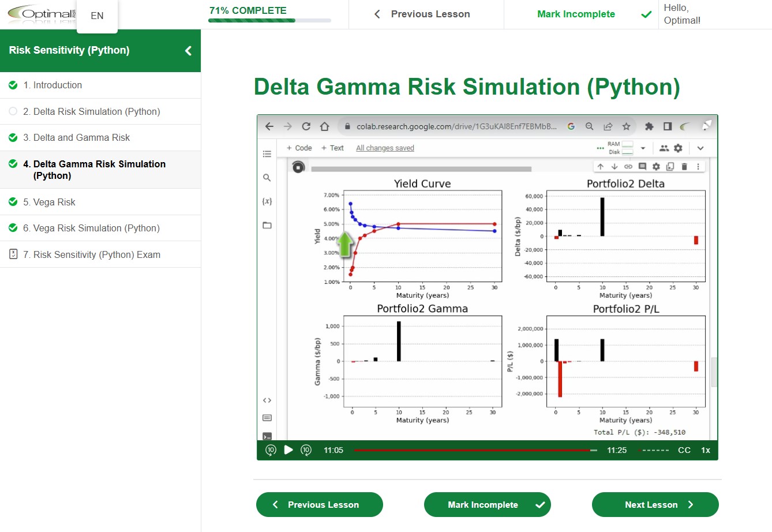Open the All changes saved link
Image resolution: width=772 pixels, height=532 pixels.
coord(384,148)
